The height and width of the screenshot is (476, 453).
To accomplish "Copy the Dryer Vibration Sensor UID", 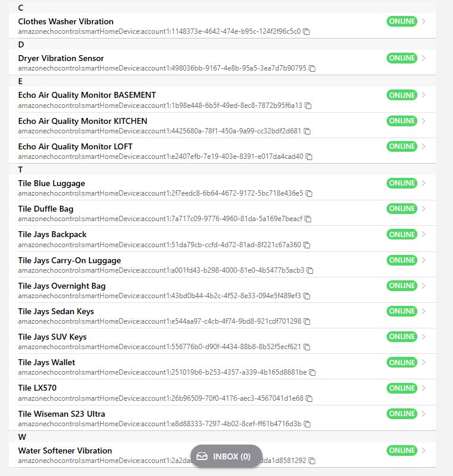I will pos(312,69).
